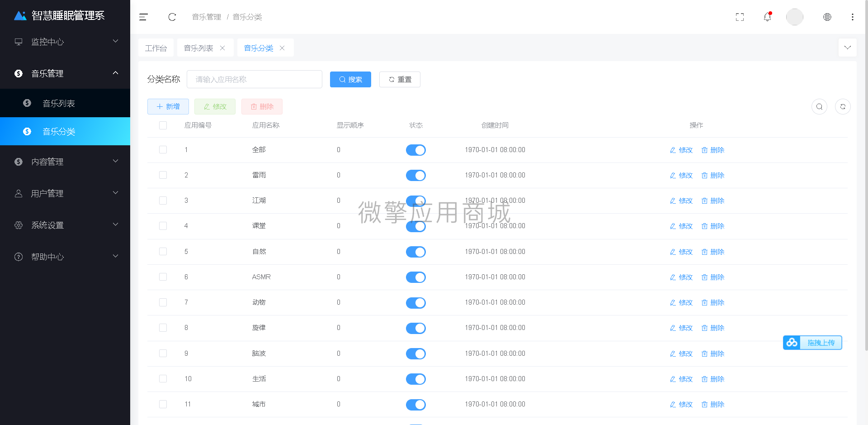This screenshot has width=868, height=425.
Task: Open the notification bell
Action: click(x=768, y=17)
